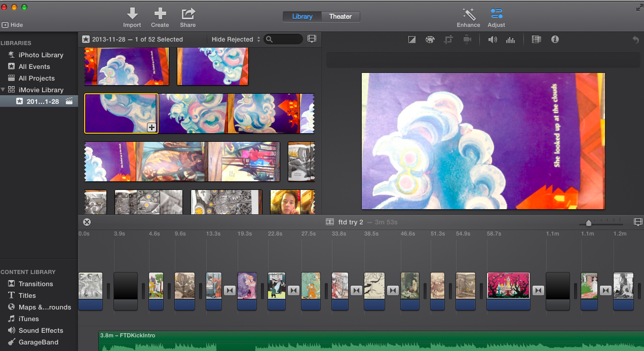Select the FTDKickIntro audio track

[x=371, y=341]
